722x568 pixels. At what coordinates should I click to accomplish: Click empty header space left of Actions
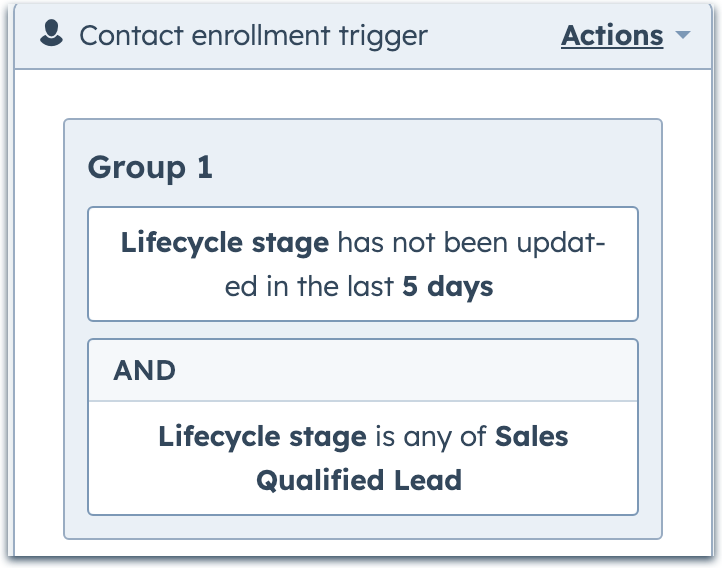click(490, 36)
